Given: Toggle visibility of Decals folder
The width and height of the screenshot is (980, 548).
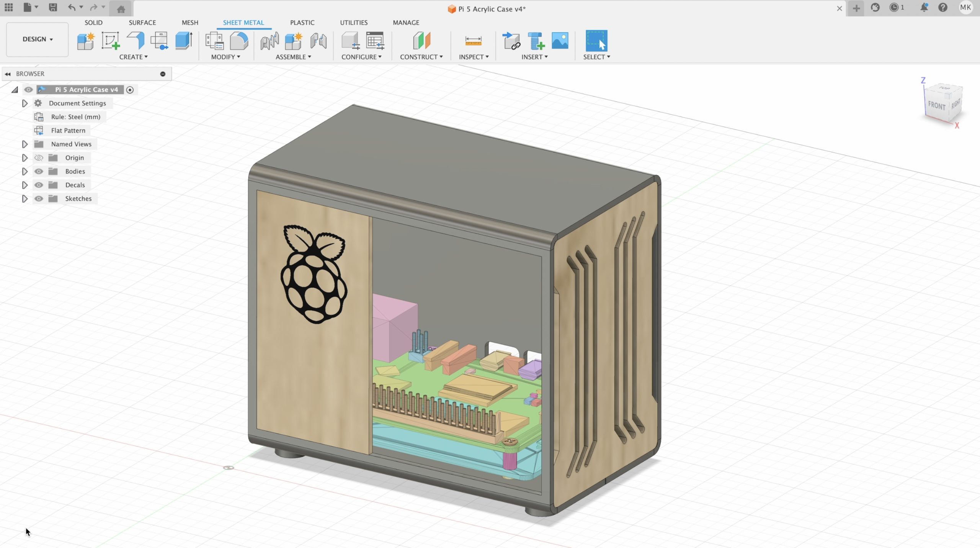Looking at the screenshot, I should pos(39,185).
